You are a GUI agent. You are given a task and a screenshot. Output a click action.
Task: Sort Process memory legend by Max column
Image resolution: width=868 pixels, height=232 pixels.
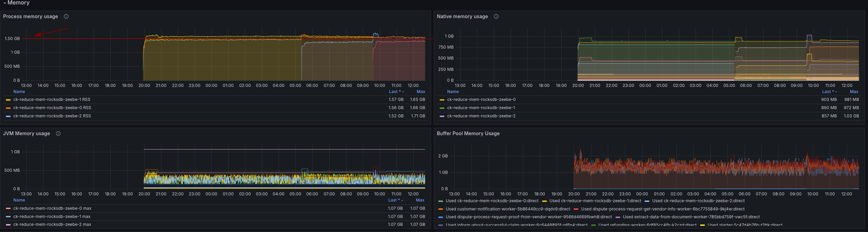click(x=421, y=92)
